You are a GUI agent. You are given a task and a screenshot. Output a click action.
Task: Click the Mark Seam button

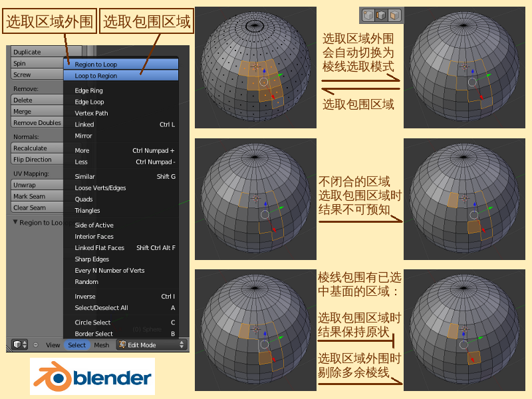point(37,196)
